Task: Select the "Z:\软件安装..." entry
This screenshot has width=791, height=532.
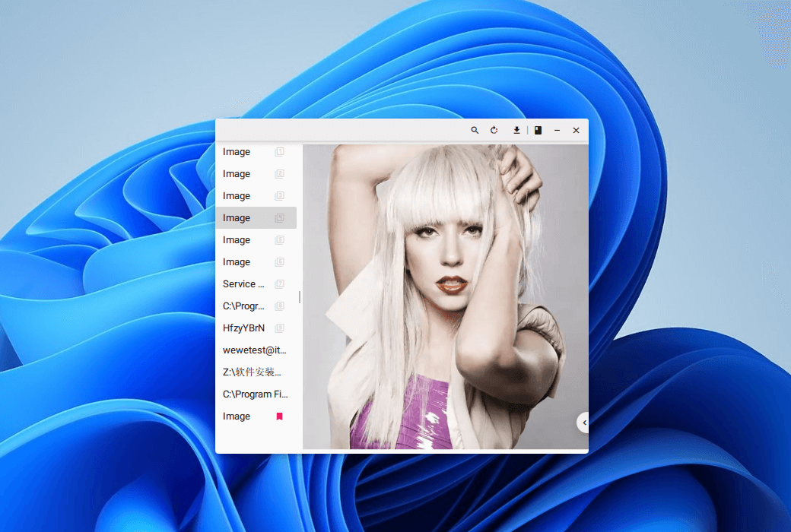Action: pos(256,372)
